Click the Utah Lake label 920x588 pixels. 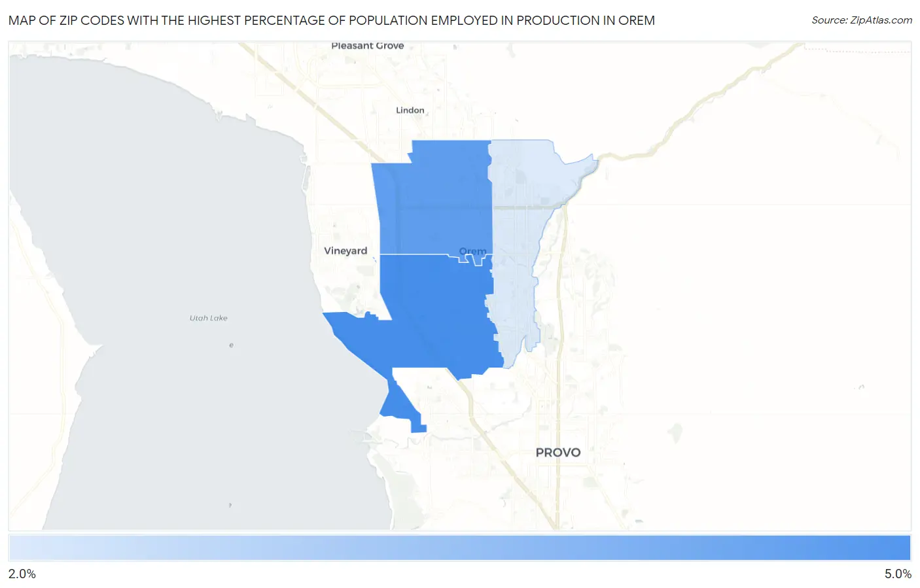(x=209, y=318)
